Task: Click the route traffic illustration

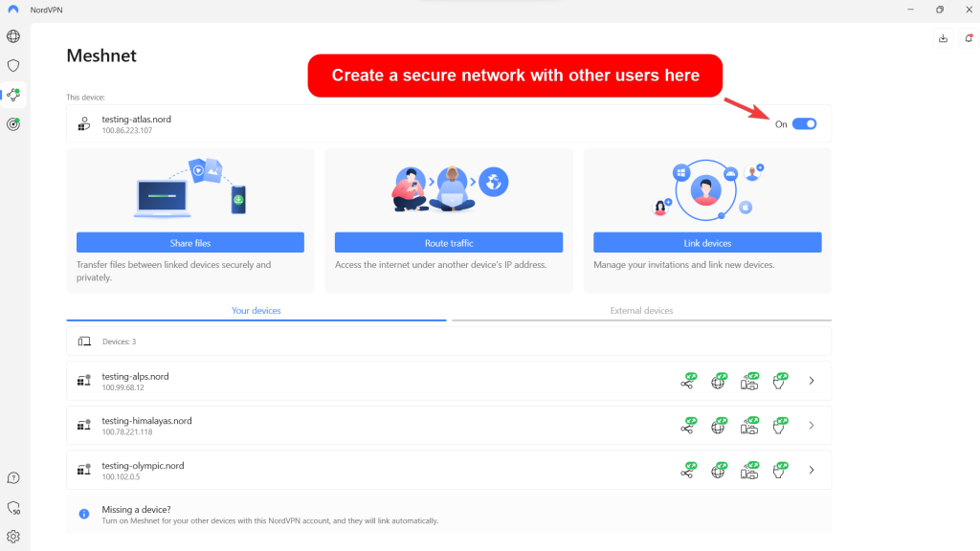Action: 450,188
